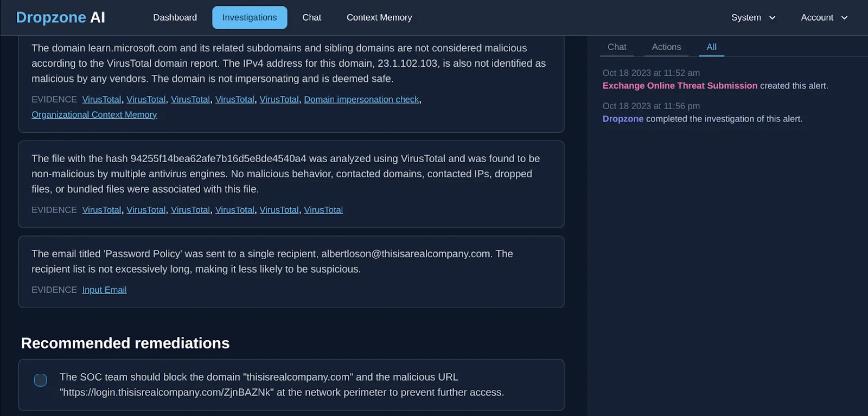This screenshot has width=868, height=416.
Task: Switch to the Chat tab in side panel
Action: [617, 47]
